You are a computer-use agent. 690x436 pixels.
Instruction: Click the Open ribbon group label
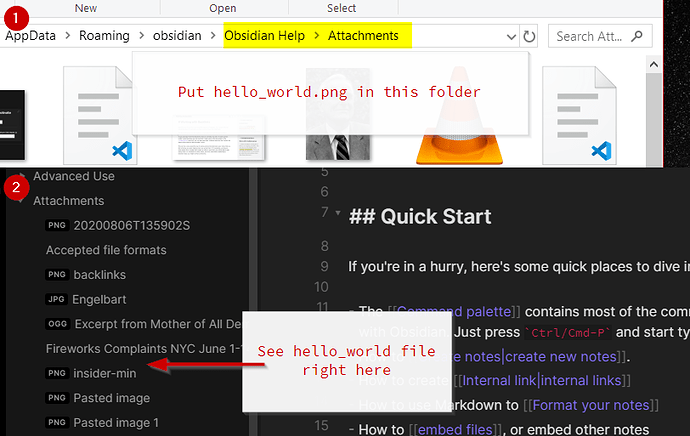pos(223,8)
